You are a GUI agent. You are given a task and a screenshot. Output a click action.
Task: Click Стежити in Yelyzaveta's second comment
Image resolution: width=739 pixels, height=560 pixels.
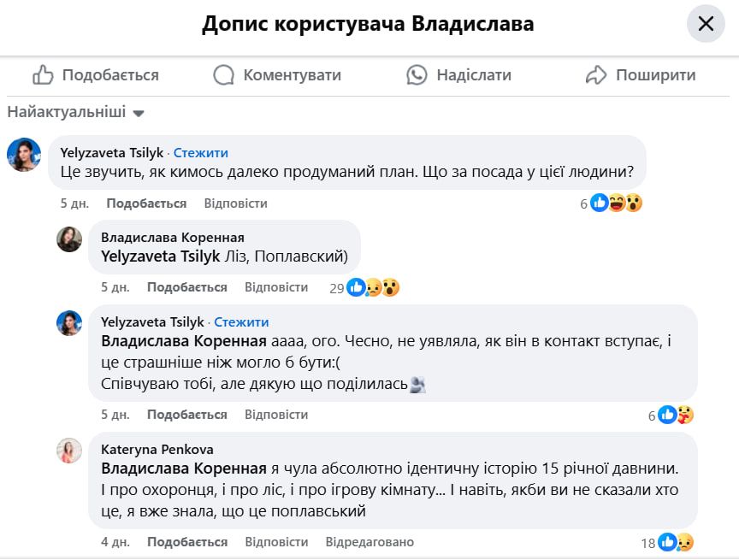[241, 322]
